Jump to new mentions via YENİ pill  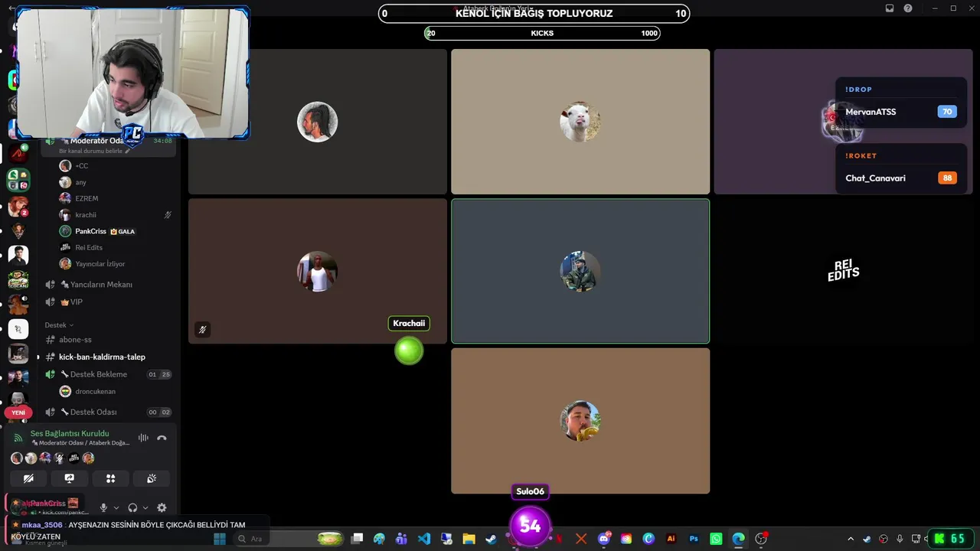coord(18,412)
